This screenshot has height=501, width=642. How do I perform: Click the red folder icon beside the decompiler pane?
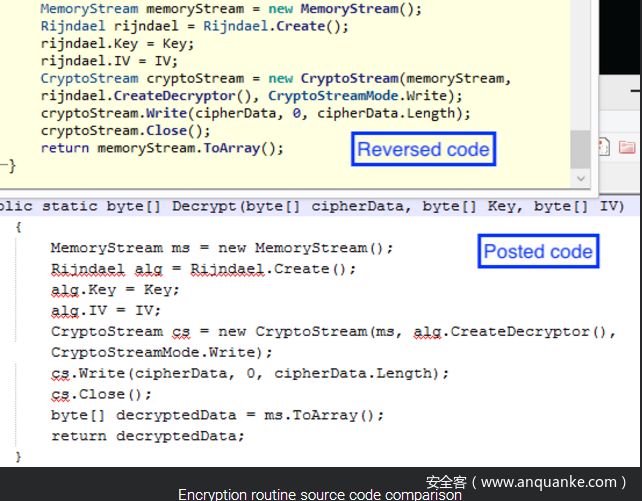(x=627, y=147)
